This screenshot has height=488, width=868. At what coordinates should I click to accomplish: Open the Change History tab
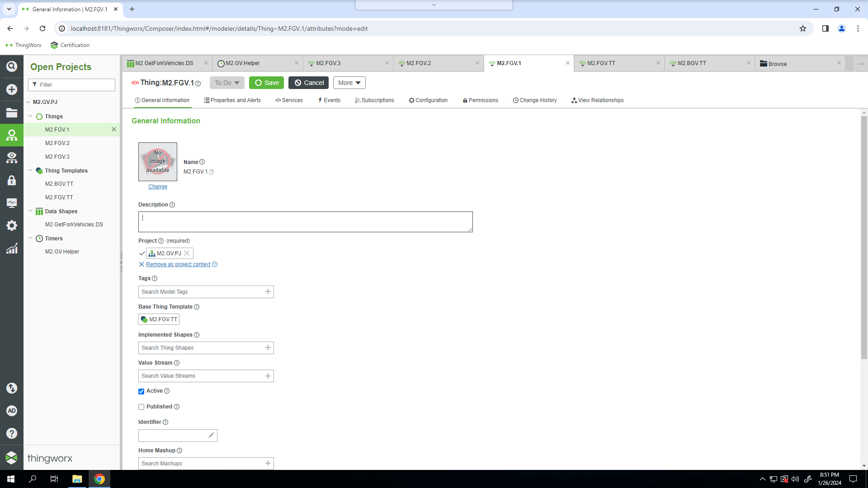535,100
